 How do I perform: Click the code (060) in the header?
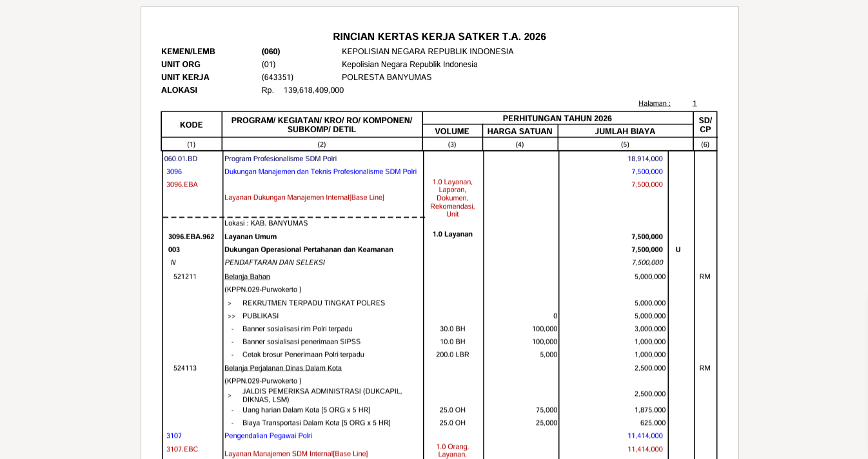(271, 52)
